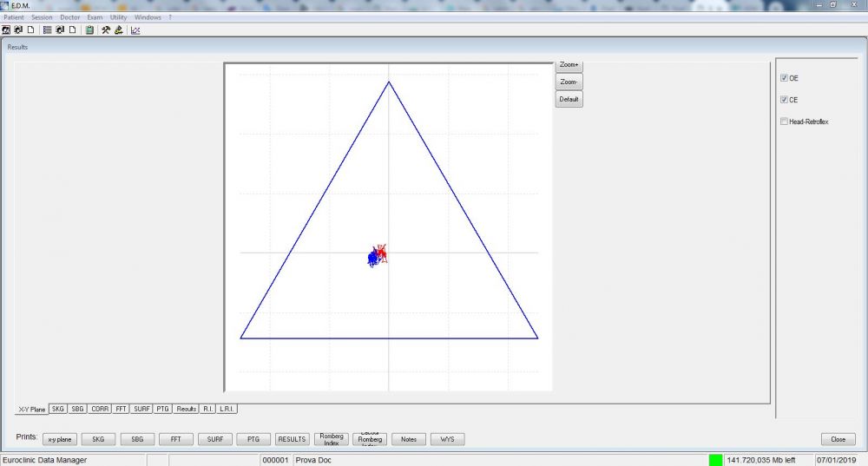Open the Patient menu
868x466 pixels.
pos(15,17)
